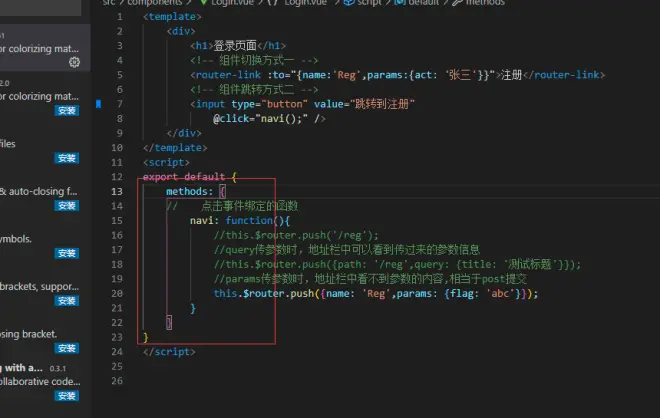Click the line 19 comment starting '//params传参数时'
This screenshot has height=418, width=660.
click(x=370, y=279)
